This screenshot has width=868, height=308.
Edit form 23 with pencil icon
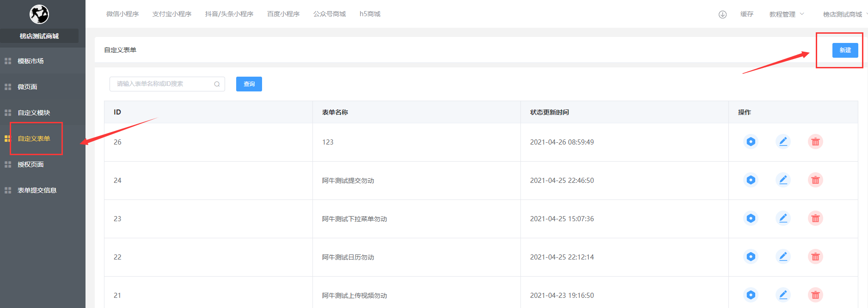[783, 218]
